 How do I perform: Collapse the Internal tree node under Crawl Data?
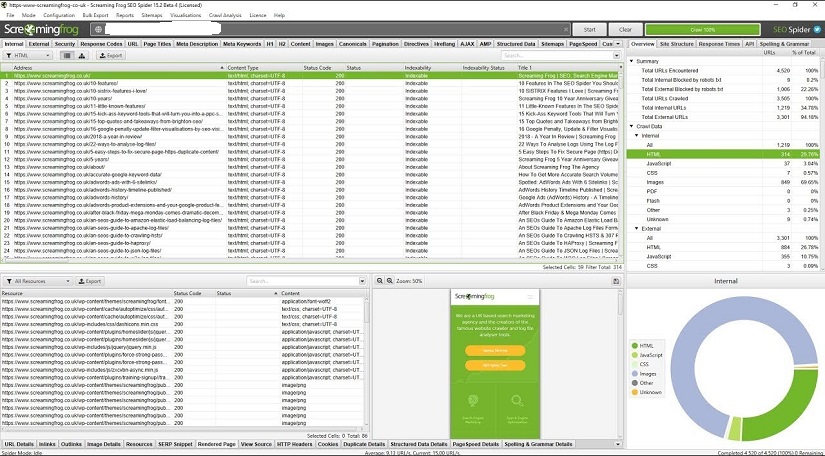pos(637,136)
